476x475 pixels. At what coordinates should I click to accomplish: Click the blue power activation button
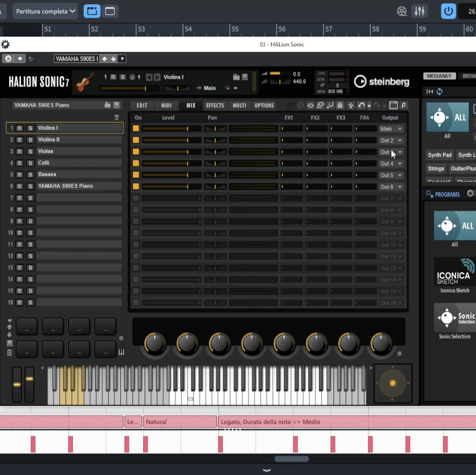coord(448,11)
